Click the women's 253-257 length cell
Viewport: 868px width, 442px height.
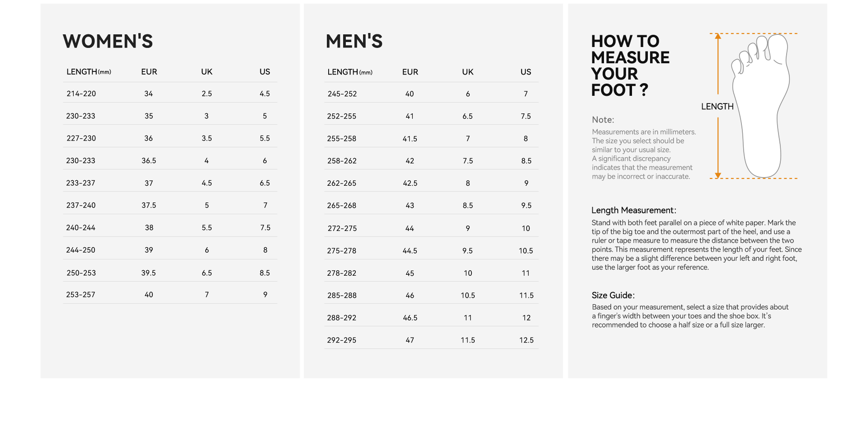(x=80, y=295)
